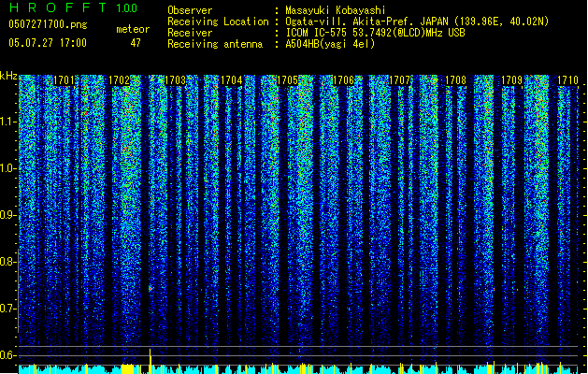The width and height of the screenshot is (588, 374).
Task: Click the Observer label
Action: point(190,10)
